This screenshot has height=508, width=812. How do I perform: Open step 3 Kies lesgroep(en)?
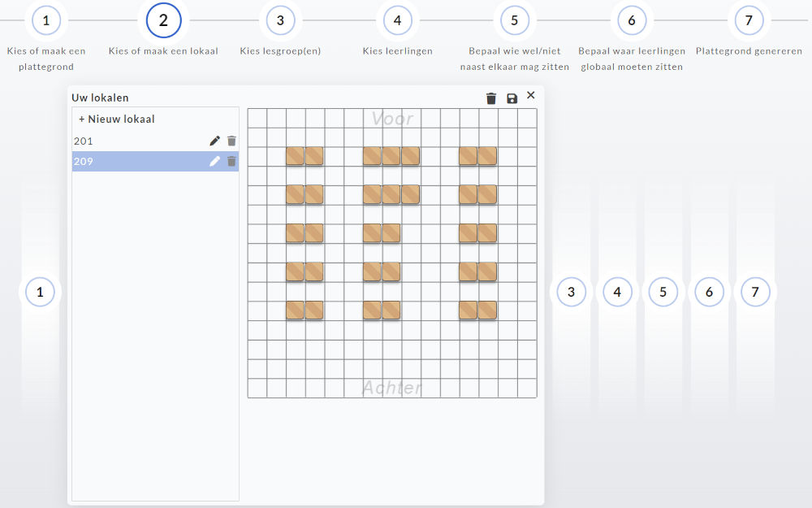(x=280, y=20)
